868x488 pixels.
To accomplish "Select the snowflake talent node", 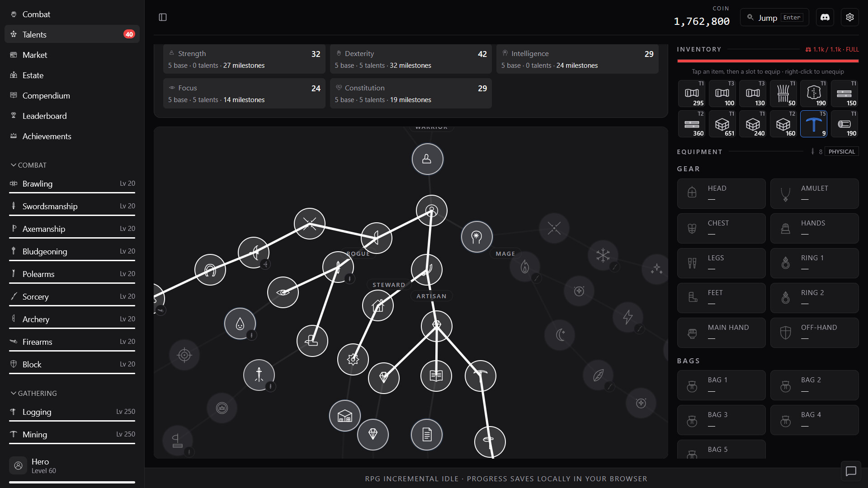I will [x=603, y=256].
